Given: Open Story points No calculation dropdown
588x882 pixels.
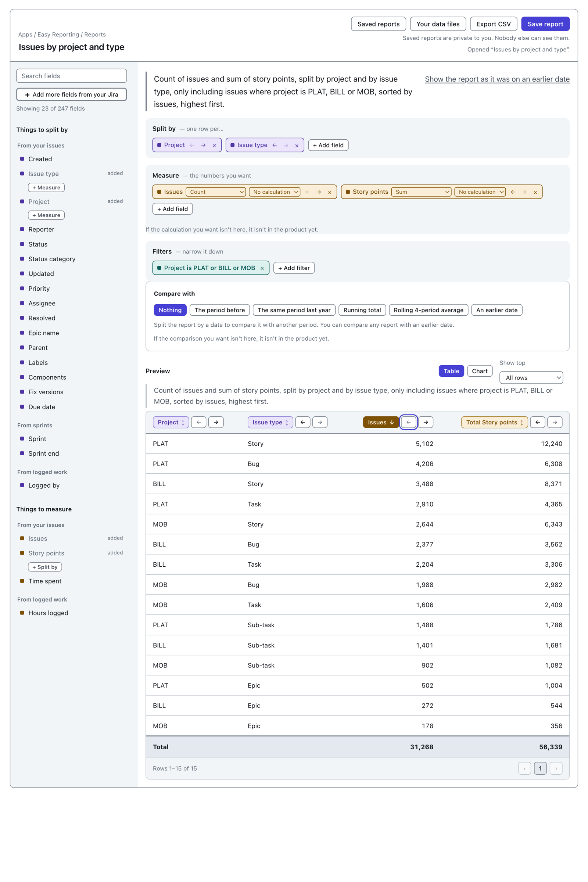Looking at the screenshot, I should (480, 192).
